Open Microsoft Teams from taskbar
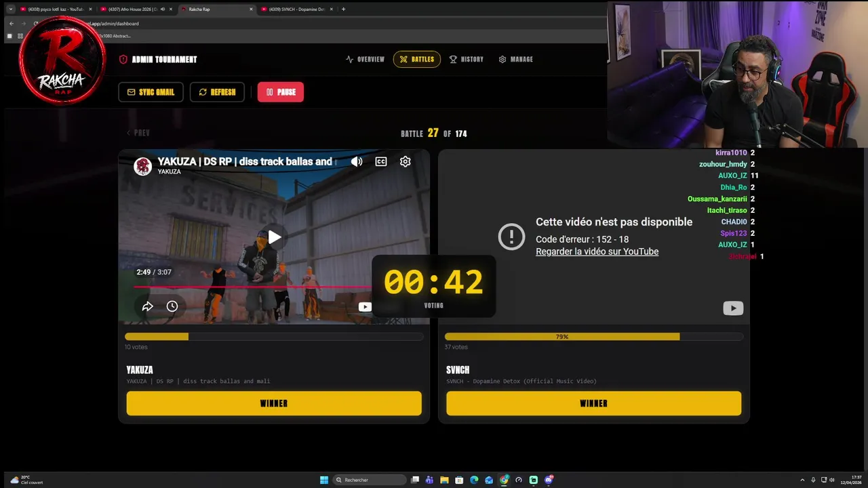This screenshot has height=488, width=868. (430, 480)
